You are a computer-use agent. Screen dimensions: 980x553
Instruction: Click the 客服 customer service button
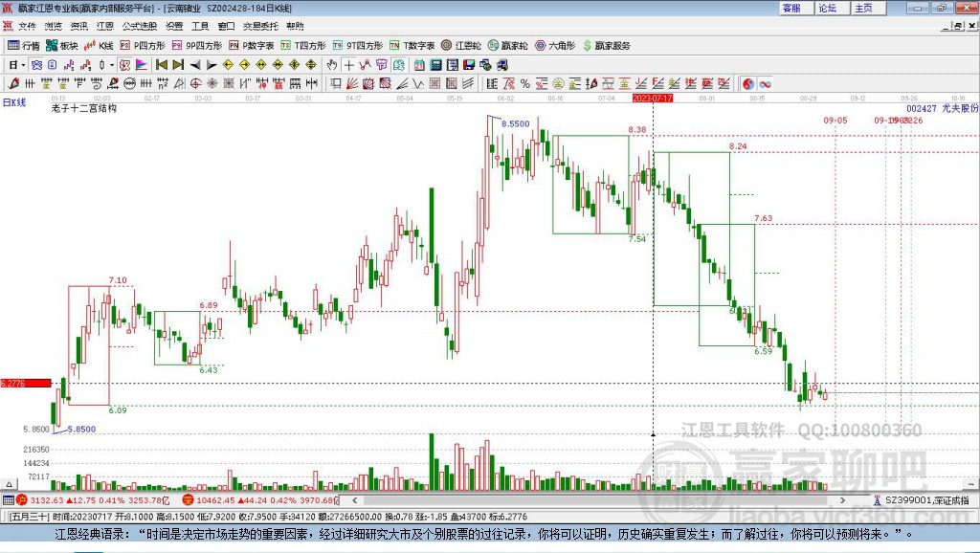tap(791, 8)
